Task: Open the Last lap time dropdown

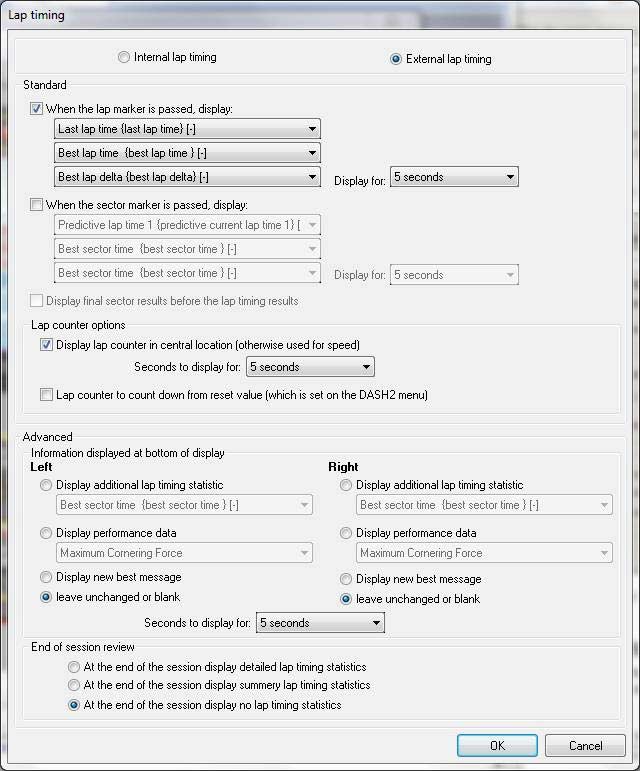Action: tap(187, 129)
